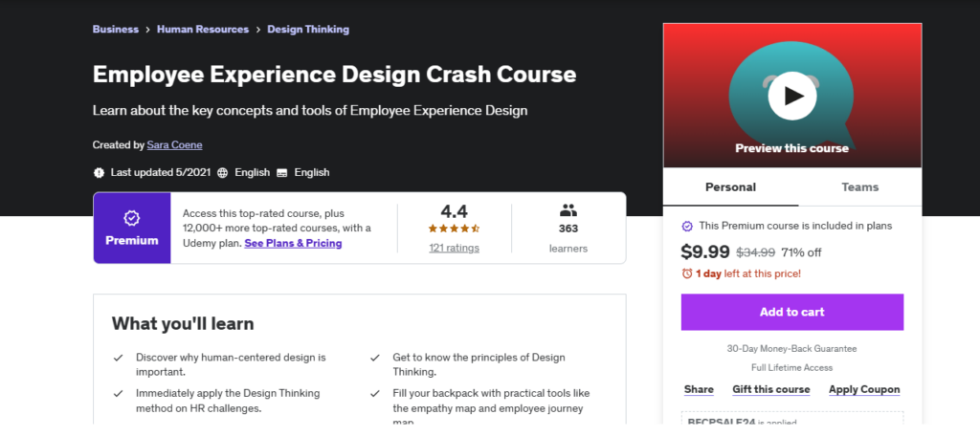
Task: Click the $9.99 price text
Action: pos(705,251)
